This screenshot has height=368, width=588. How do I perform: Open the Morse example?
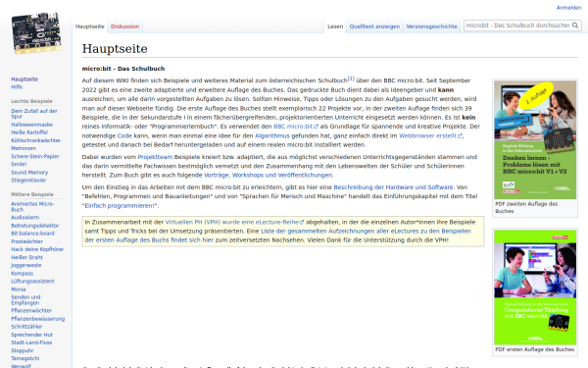pyautogui.click(x=19, y=289)
